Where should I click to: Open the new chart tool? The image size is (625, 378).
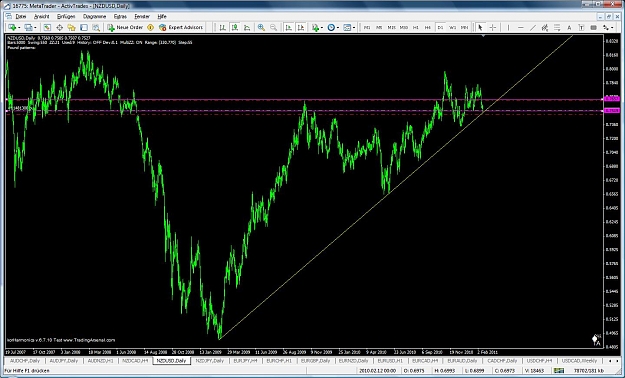[x=12, y=28]
